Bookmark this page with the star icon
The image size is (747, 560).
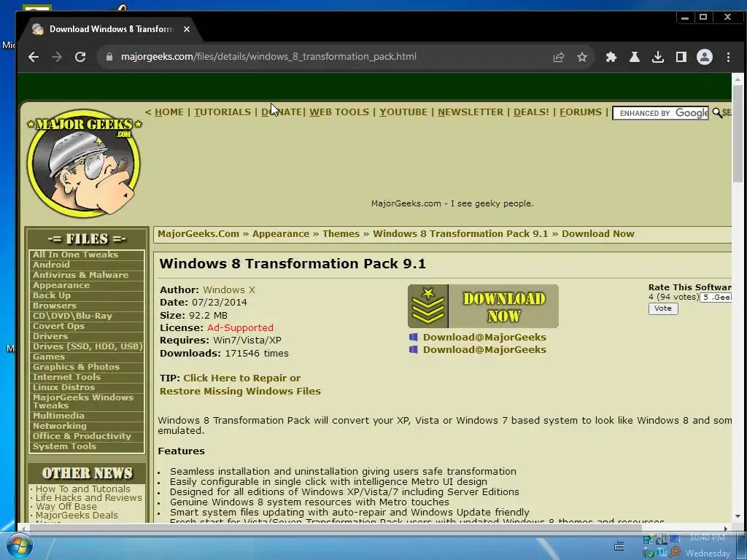582,57
